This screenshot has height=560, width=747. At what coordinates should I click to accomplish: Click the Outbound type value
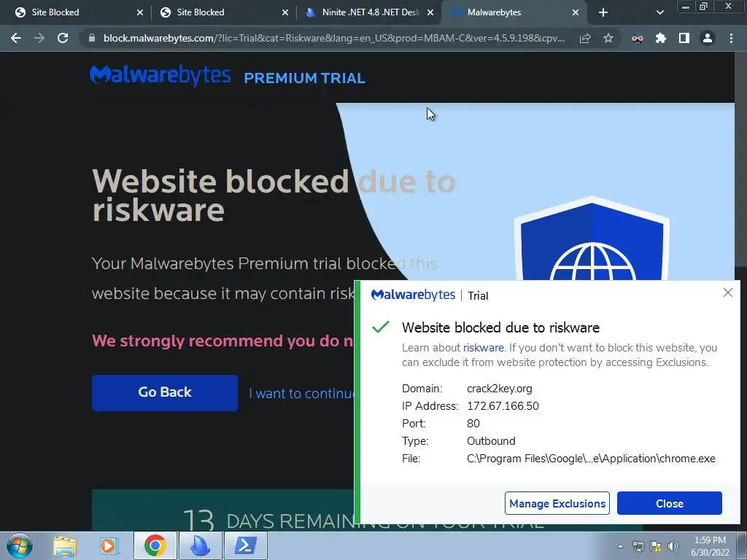tap(491, 441)
